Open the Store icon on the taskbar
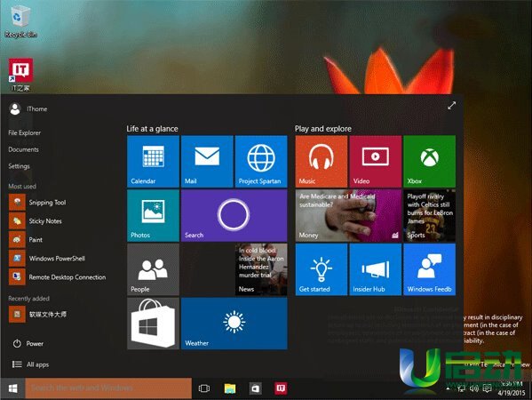 [256, 388]
